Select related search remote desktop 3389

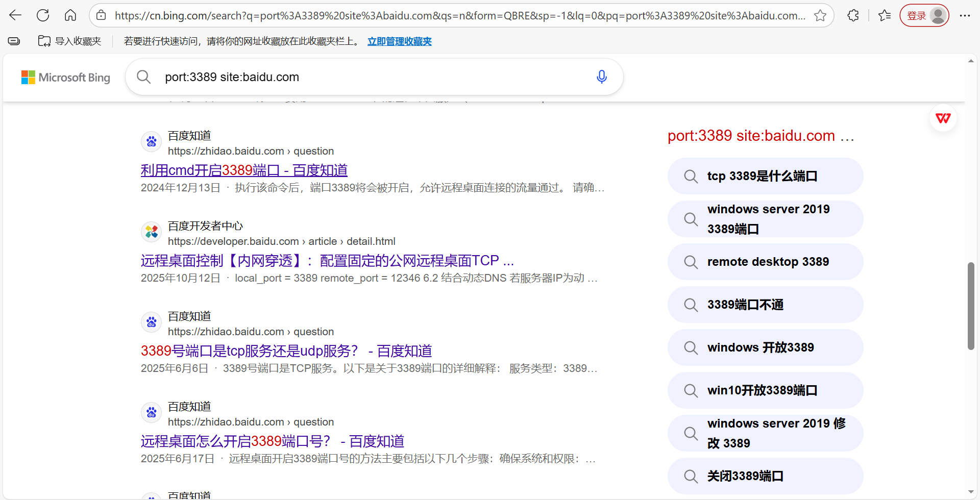765,262
